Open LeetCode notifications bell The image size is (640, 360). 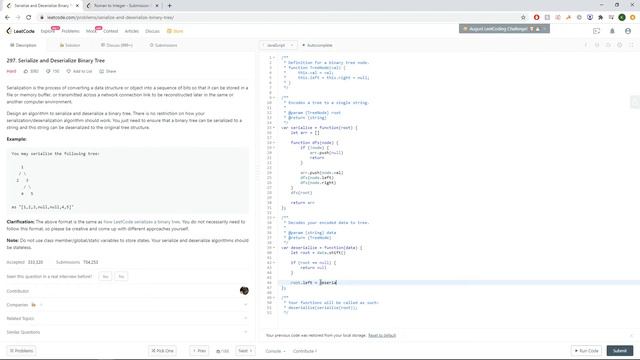point(612,31)
